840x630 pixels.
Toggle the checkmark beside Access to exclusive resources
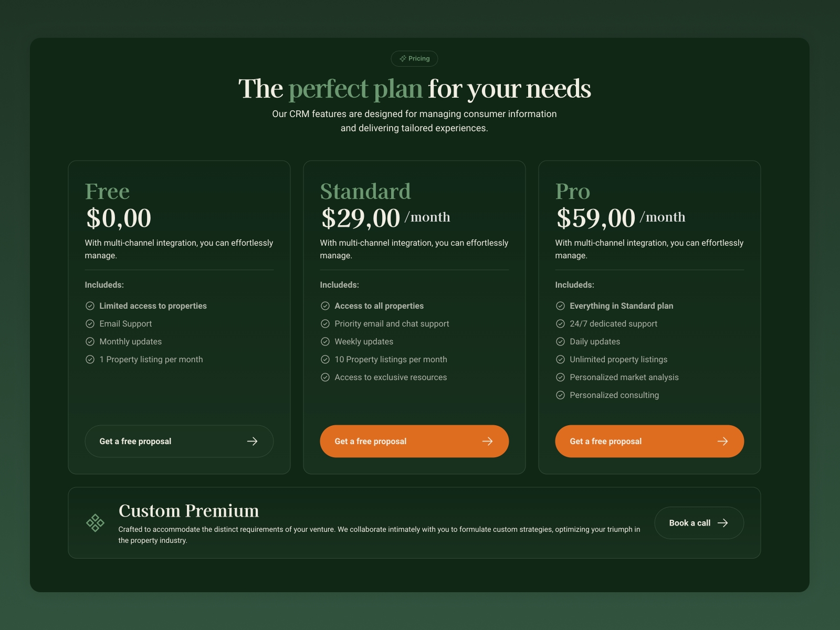pyautogui.click(x=324, y=377)
